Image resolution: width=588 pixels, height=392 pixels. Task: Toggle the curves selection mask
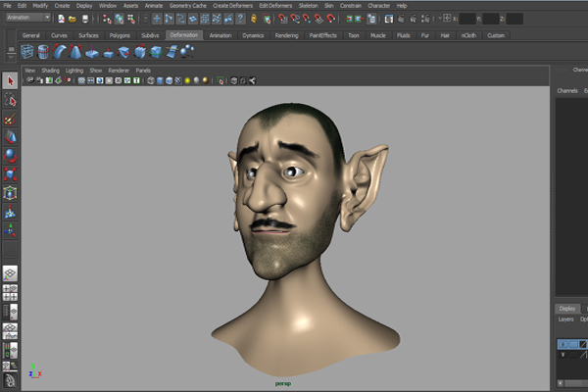coord(180,19)
